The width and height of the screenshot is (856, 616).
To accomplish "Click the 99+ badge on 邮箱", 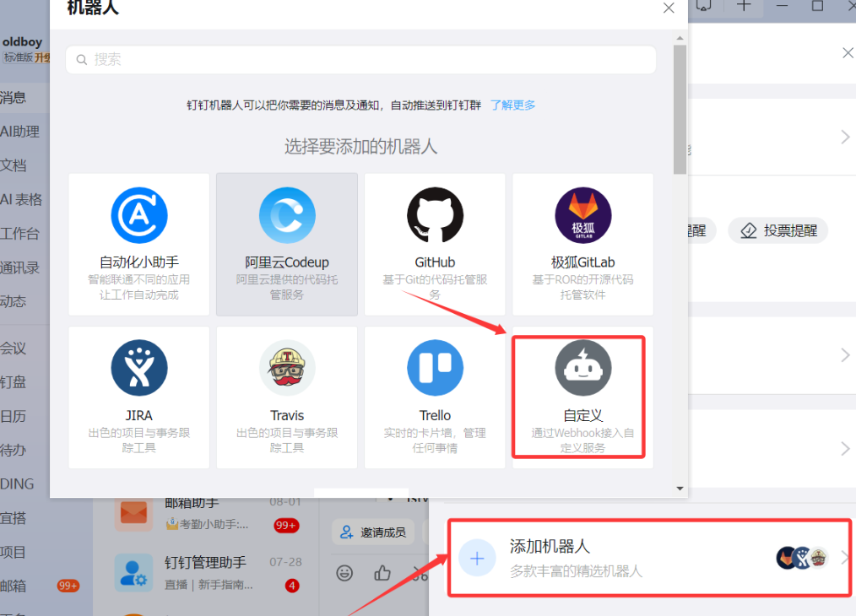I will pos(68,586).
